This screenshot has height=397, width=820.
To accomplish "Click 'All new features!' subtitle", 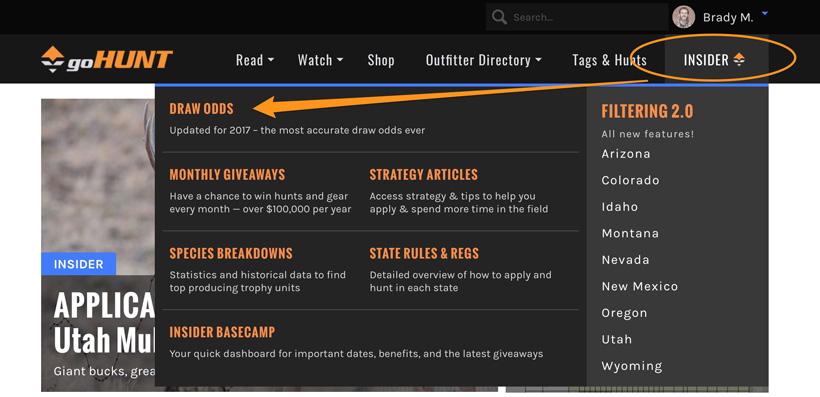I will pos(647,134).
